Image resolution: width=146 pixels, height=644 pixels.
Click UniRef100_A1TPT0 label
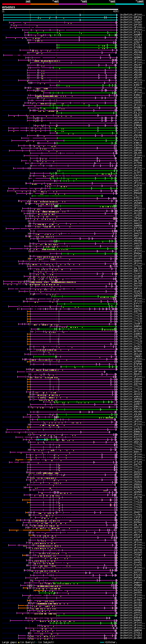coord(131,173)
